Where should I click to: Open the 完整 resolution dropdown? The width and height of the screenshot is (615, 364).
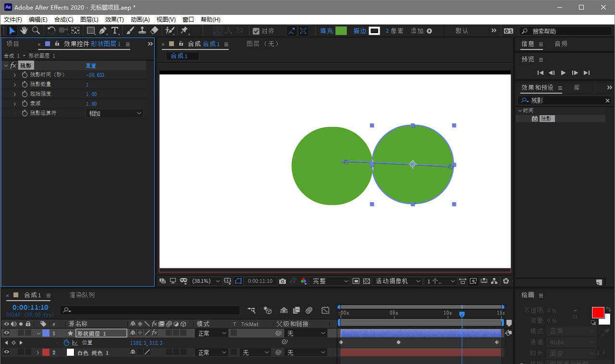330,281
